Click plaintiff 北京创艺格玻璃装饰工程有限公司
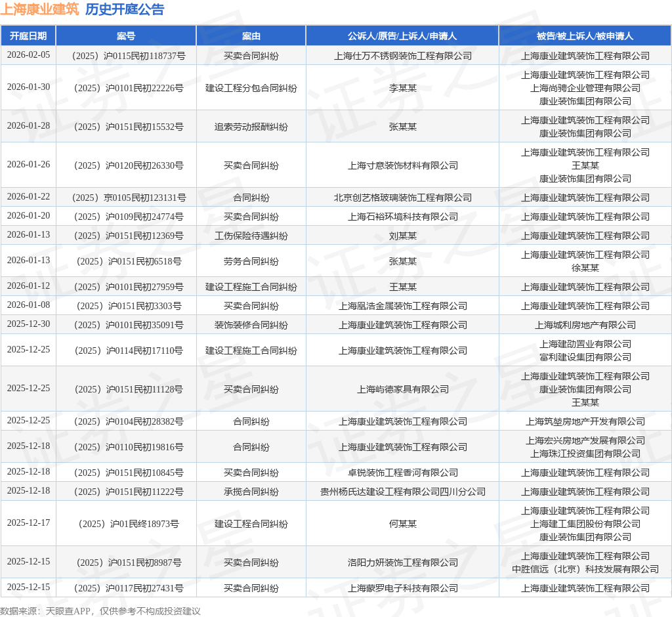 (x=402, y=197)
